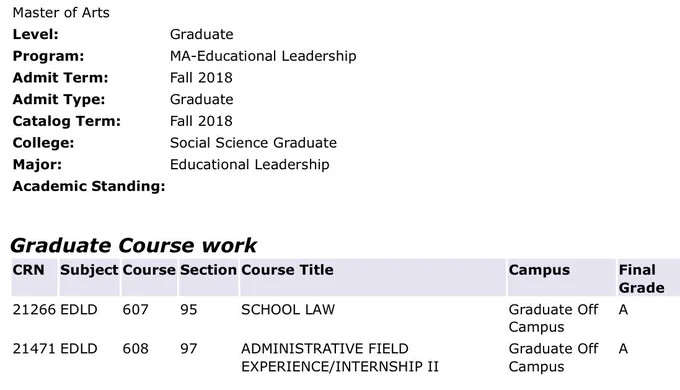Click the CRN column header
Viewport: 680px width, 390px height.
coord(29,270)
